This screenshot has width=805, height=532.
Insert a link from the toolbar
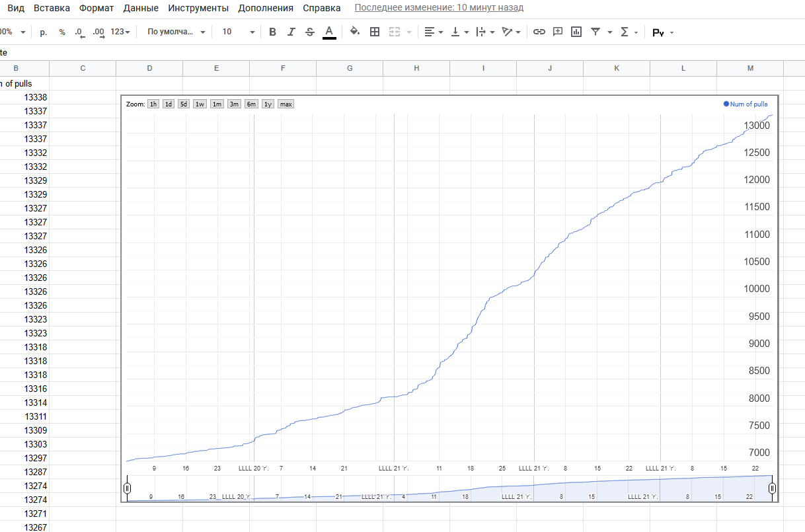(539, 32)
